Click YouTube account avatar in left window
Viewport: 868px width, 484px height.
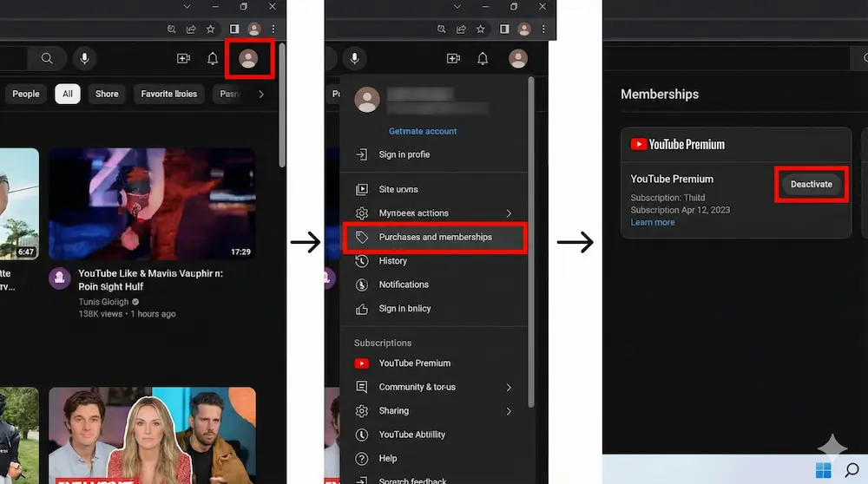(248, 58)
